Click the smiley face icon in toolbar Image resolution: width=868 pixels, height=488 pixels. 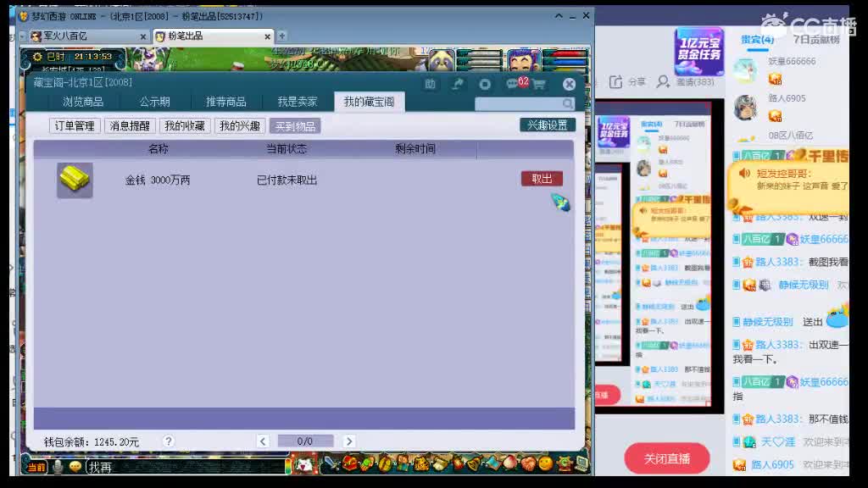[545, 463]
